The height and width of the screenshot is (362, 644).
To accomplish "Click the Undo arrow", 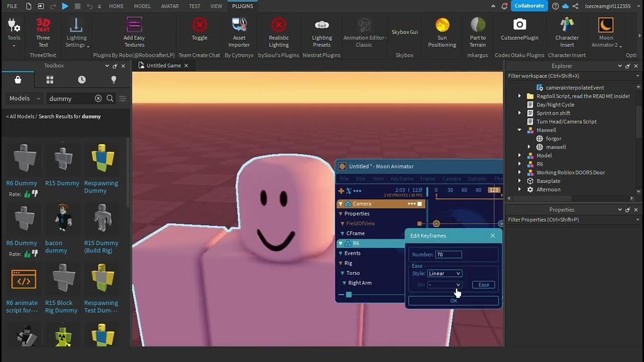I will tap(90, 6).
